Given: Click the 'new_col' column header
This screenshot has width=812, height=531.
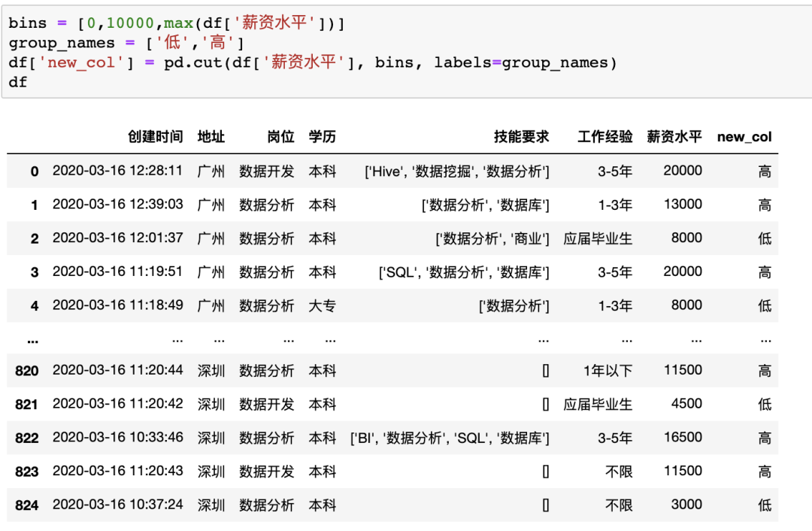Looking at the screenshot, I should coord(744,137).
